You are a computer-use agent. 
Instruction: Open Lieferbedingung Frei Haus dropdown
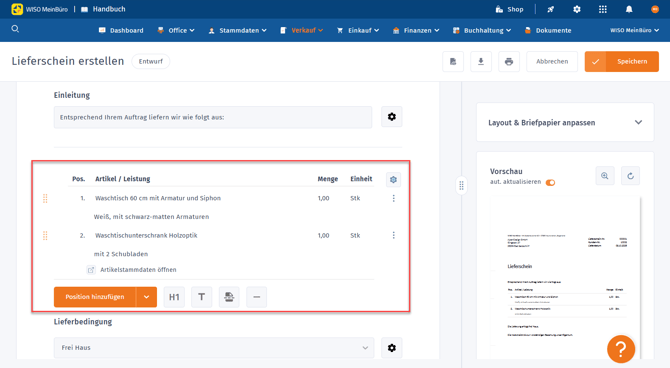(x=214, y=347)
